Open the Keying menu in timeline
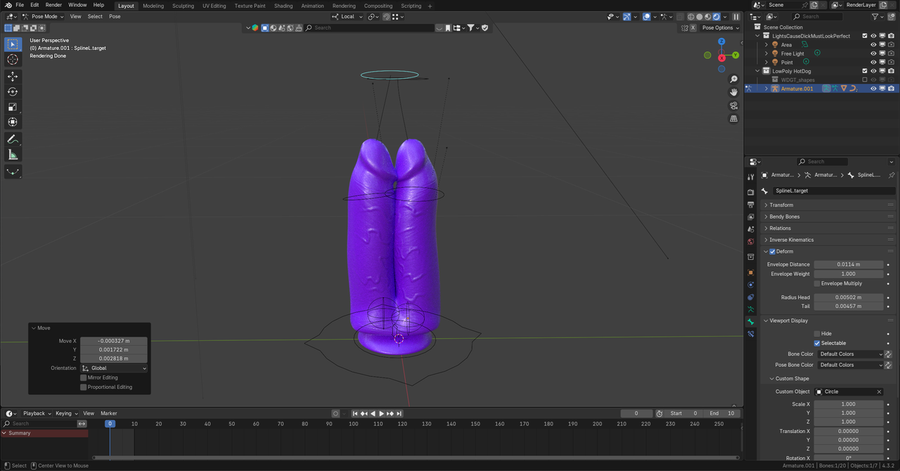This screenshot has width=900, height=471. (x=64, y=413)
